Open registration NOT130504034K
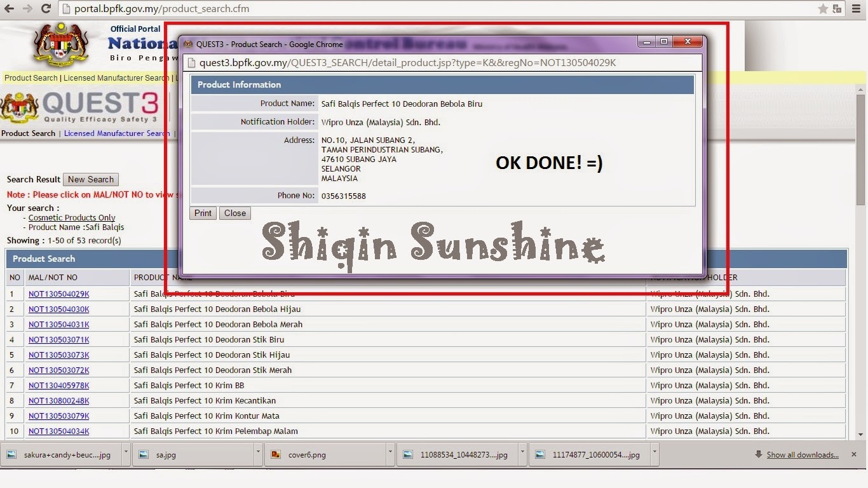Image resolution: width=868 pixels, height=488 pixels. (59, 431)
